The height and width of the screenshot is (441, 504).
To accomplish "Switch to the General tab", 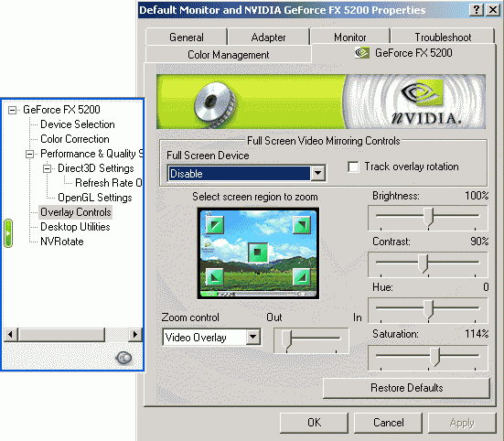I will pos(187,38).
